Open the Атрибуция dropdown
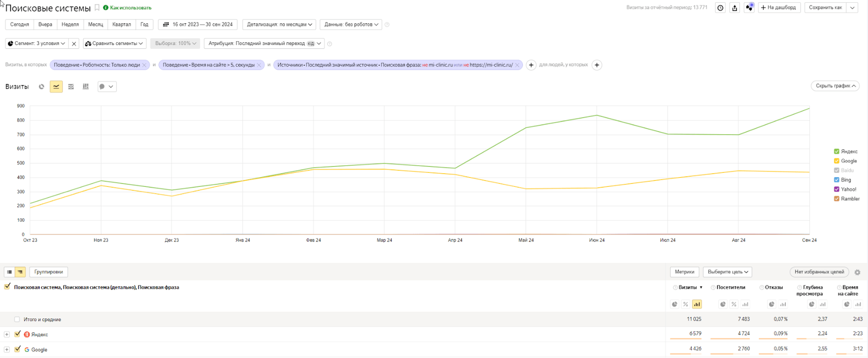This screenshot has width=868, height=358. 264,43
